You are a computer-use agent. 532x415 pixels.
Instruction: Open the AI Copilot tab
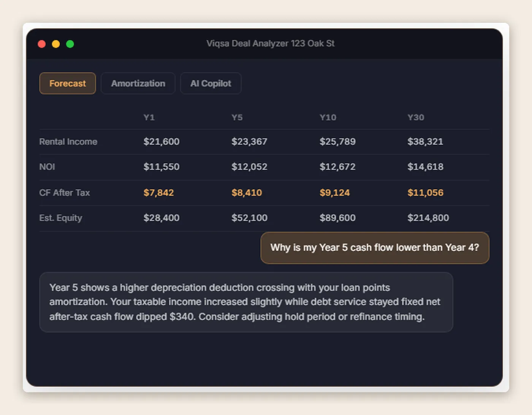211,83
